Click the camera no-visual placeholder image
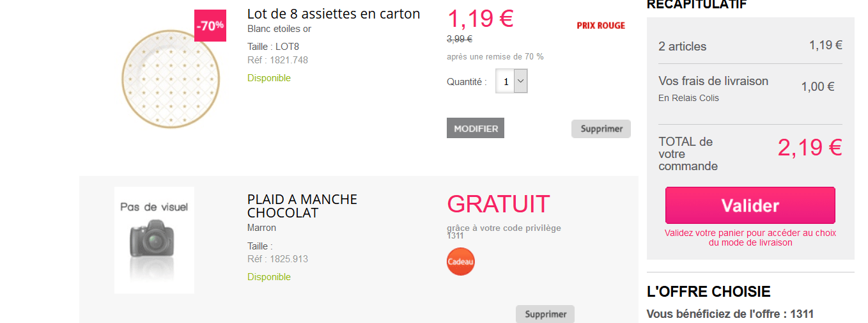This screenshot has width=868, height=323. [x=154, y=240]
